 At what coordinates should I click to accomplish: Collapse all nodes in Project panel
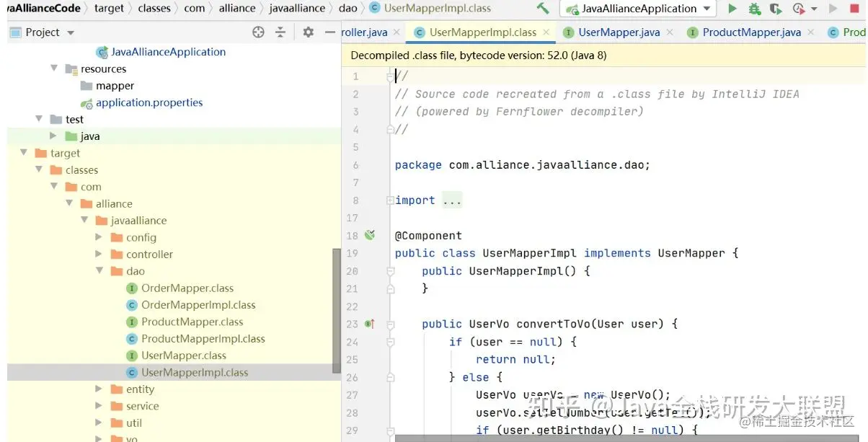tap(282, 32)
